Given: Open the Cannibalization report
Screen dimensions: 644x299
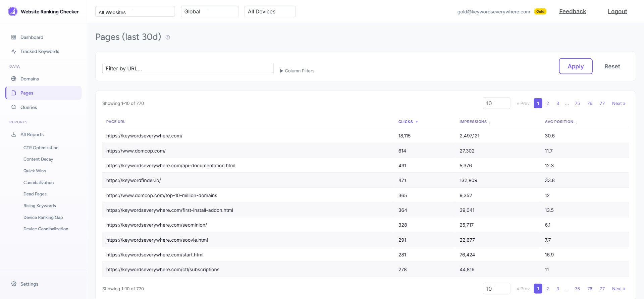Looking at the screenshot, I should point(39,183).
